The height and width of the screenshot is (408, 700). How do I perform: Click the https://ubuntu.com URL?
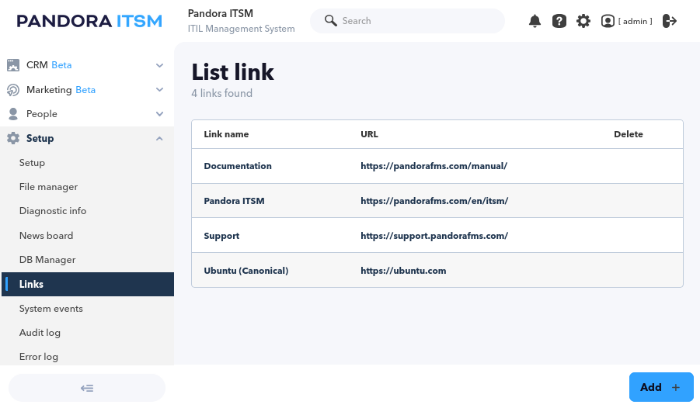[x=403, y=271]
